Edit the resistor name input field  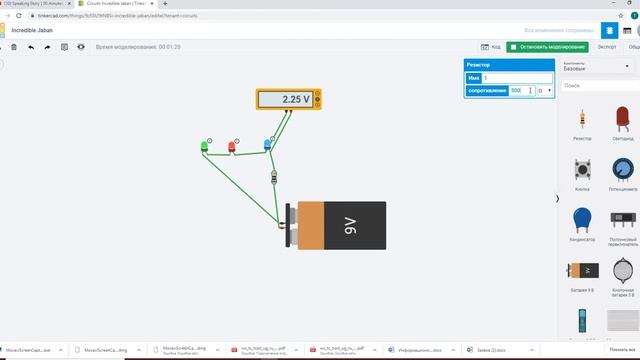(x=517, y=78)
